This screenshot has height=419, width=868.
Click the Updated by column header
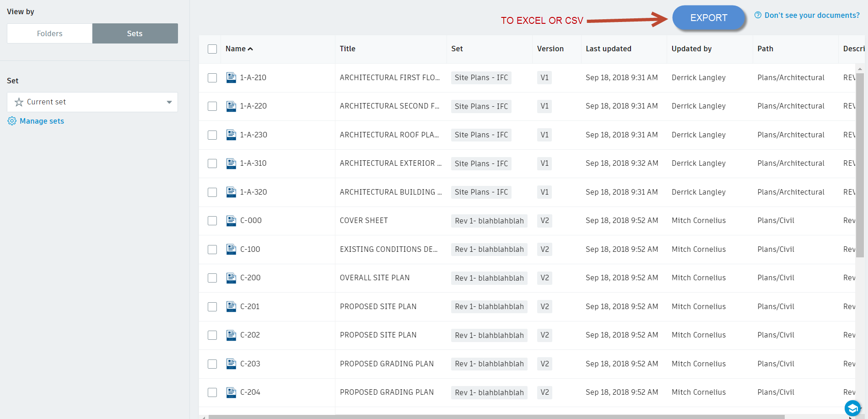tap(691, 49)
